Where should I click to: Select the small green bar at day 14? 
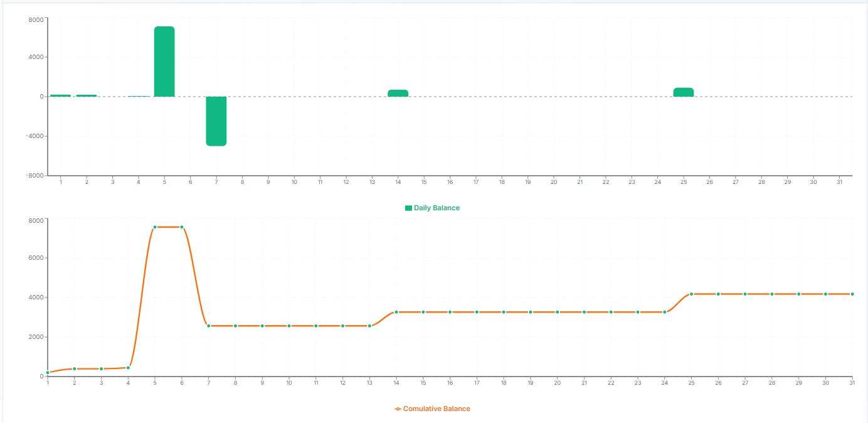[398, 94]
